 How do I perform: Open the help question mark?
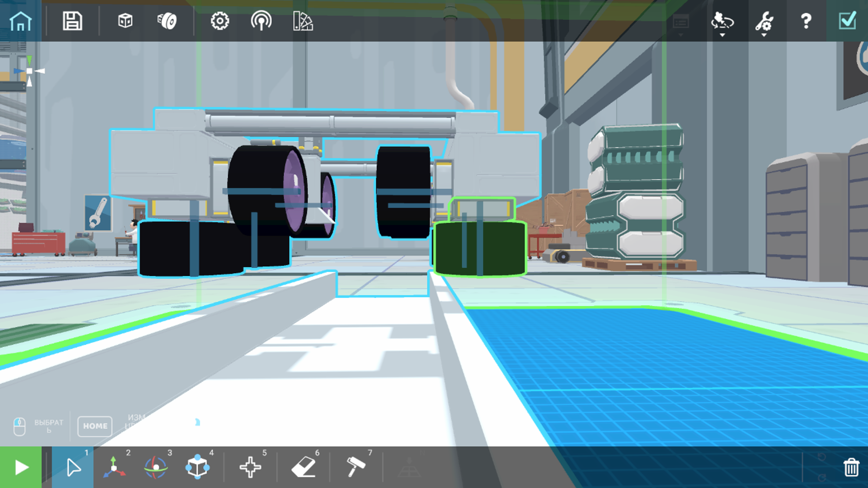[x=806, y=21]
